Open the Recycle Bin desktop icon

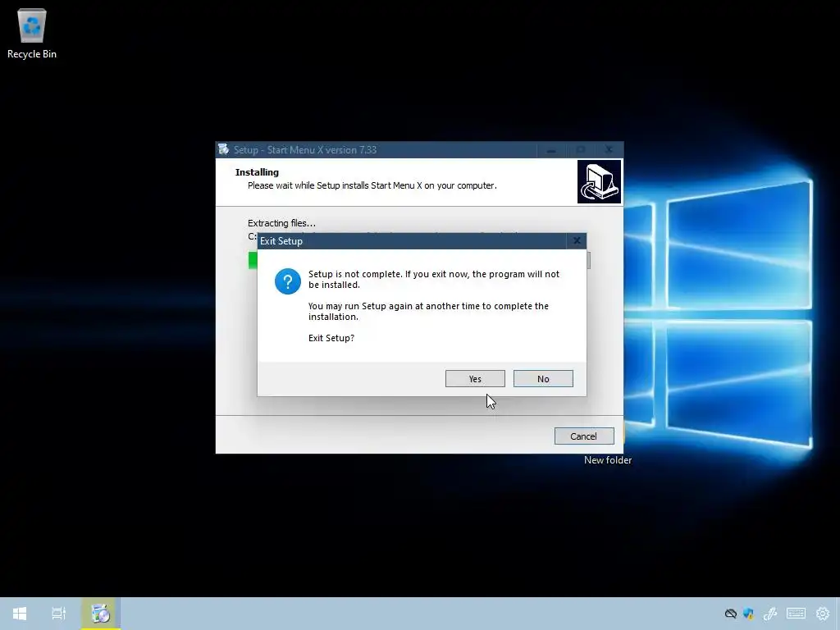tap(32, 34)
